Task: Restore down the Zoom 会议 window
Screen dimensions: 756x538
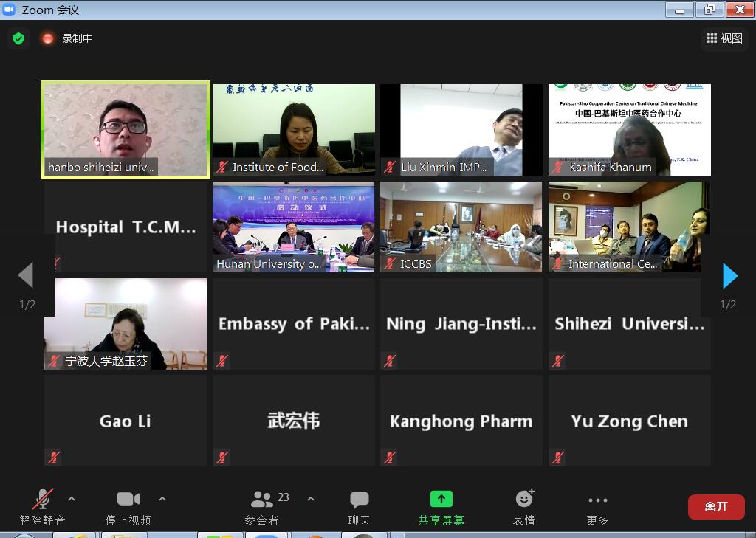Action: 709,10
